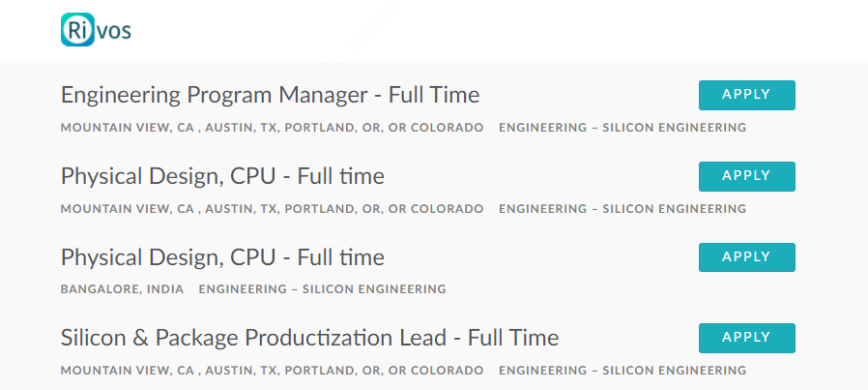Open the Physical Design, CPU listing for Mountain View
The image size is (868, 390).
[x=222, y=176]
